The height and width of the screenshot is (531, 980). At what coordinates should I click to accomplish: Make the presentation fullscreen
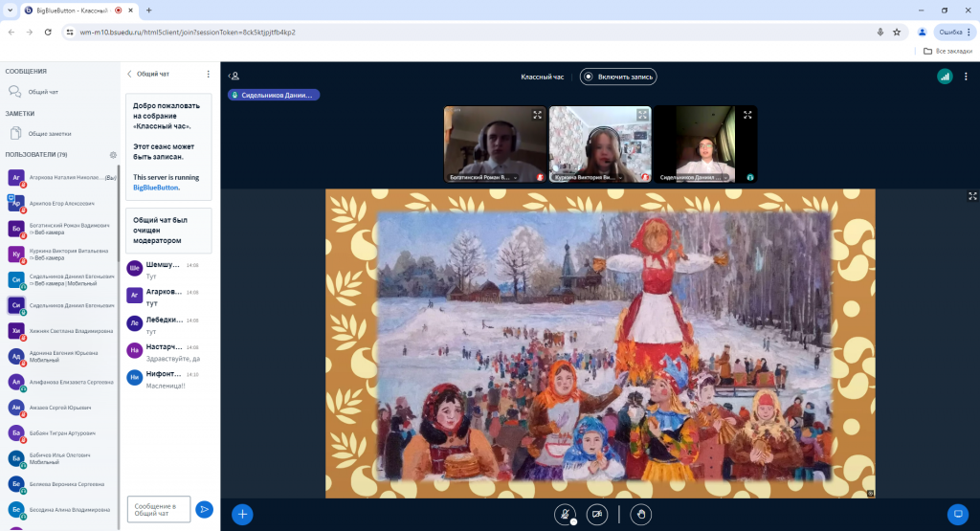point(972,196)
